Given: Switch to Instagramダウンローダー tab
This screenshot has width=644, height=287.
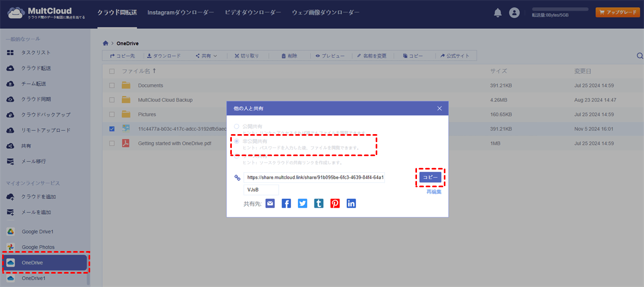Looking at the screenshot, I should pyautogui.click(x=181, y=12).
